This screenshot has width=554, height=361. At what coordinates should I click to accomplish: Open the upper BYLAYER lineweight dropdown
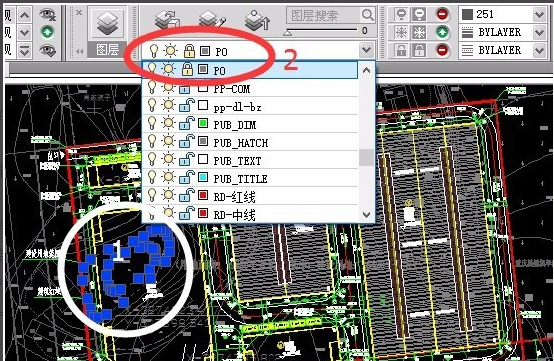pyautogui.click(x=539, y=32)
